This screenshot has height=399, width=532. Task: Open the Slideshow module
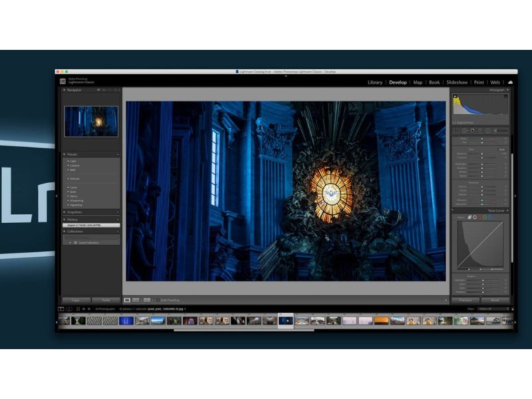click(x=457, y=82)
